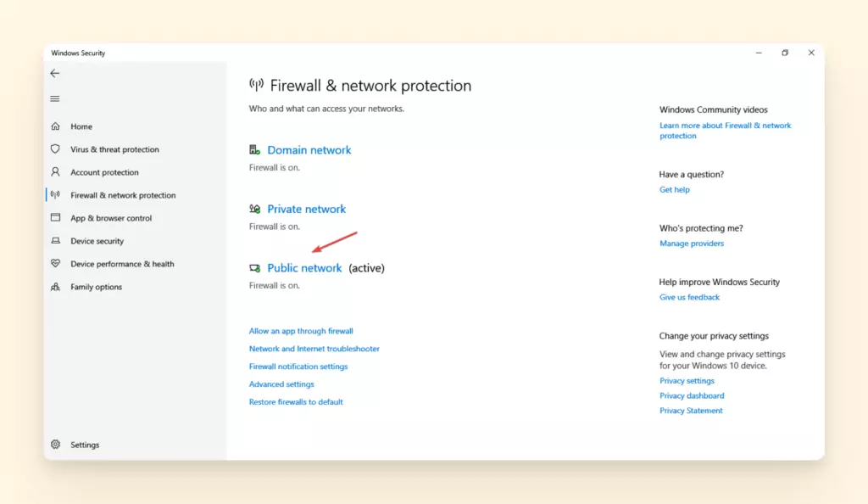
Task: Click the Home house icon
Action: (x=55, y=126)
